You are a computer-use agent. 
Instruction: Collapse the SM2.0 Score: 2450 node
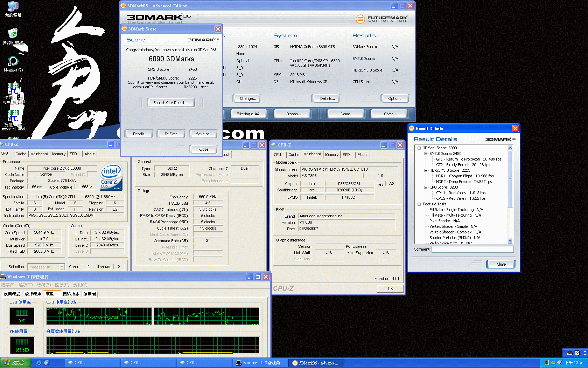click(426, 154)
